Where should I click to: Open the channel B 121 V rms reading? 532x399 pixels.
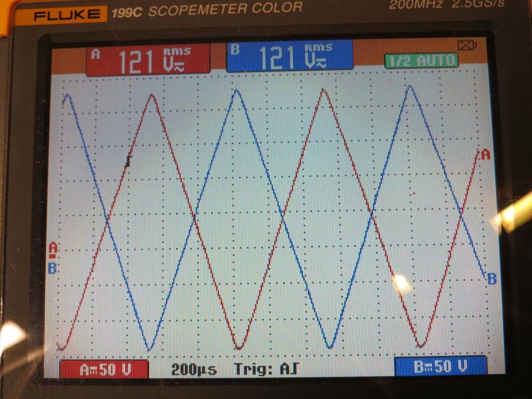click(x=289, y=57)
